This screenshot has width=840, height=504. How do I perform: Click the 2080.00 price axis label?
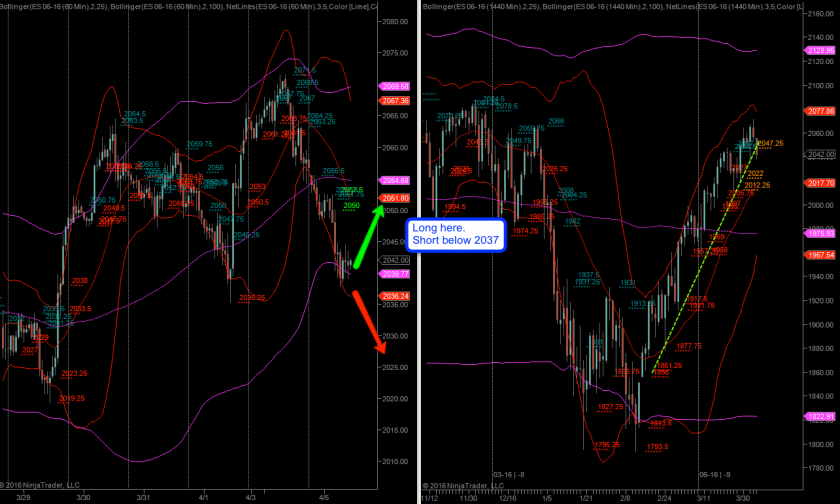pyautogui.click(x=395, y=22)
